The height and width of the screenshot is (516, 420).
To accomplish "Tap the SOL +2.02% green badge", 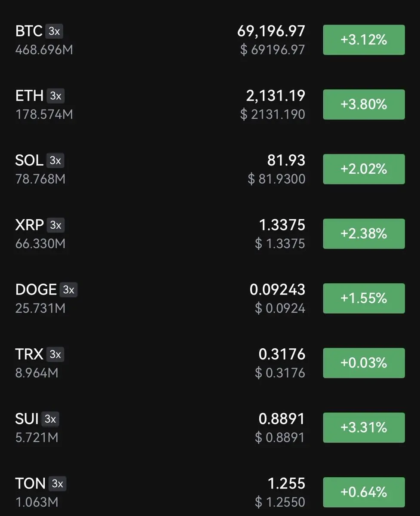I will 364,169.
